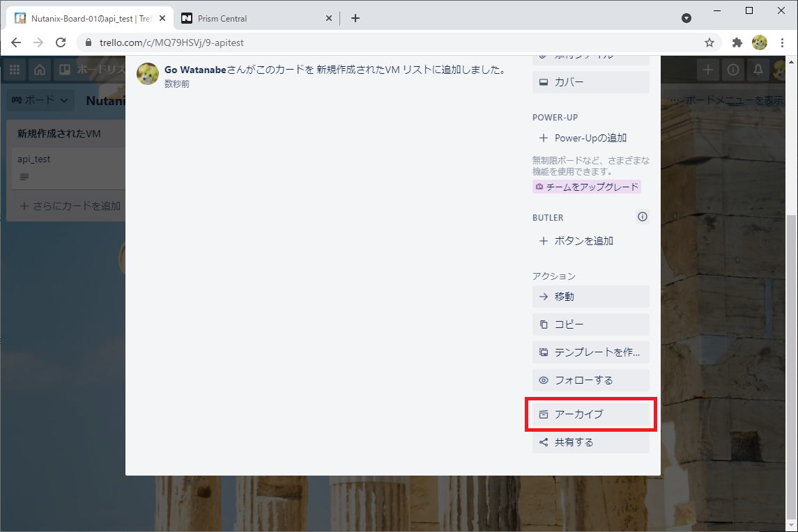Screen dimensions: 798x532
Task: Select the Nutanix-Board-01 api_test tab
Action: tap(84, 17)
